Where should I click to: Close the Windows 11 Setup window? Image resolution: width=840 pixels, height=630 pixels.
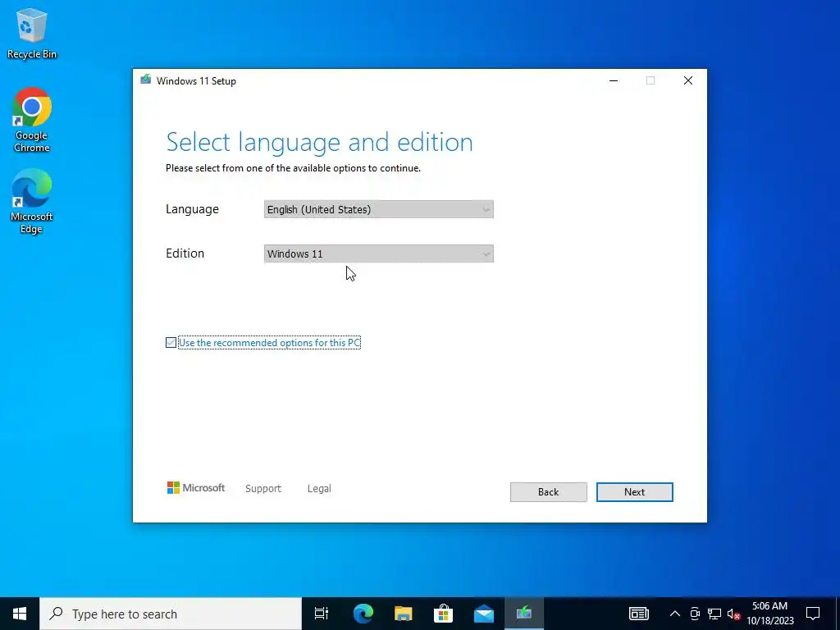click(x=688, y=80)
